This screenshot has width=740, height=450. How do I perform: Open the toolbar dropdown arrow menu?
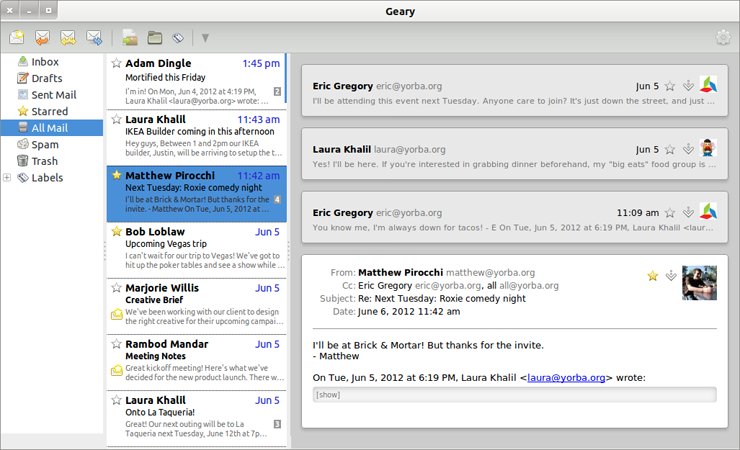[205, 39]
